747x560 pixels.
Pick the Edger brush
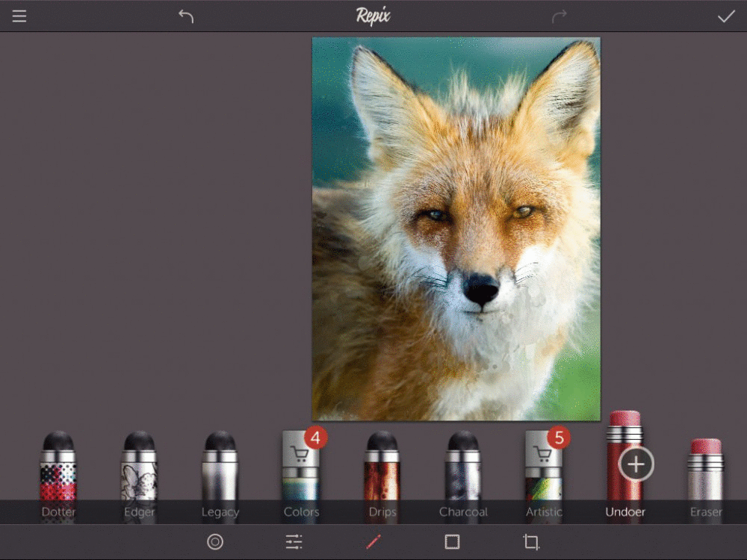[x=140, y=470]
